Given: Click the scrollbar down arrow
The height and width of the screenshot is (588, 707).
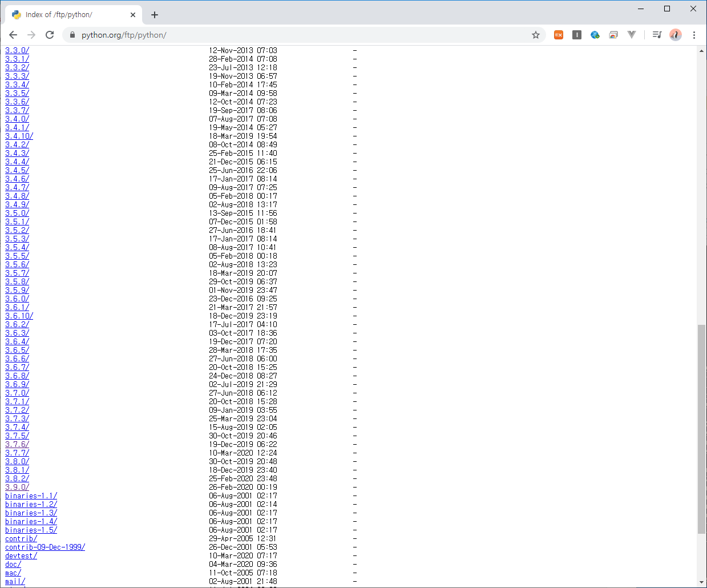Looking at the screenshot, I should click(701, 582).
